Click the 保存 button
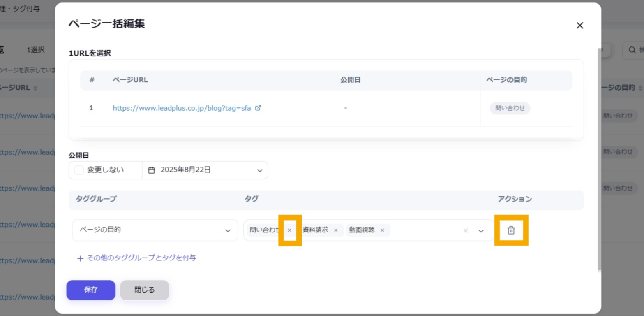 tap(91, 290)
